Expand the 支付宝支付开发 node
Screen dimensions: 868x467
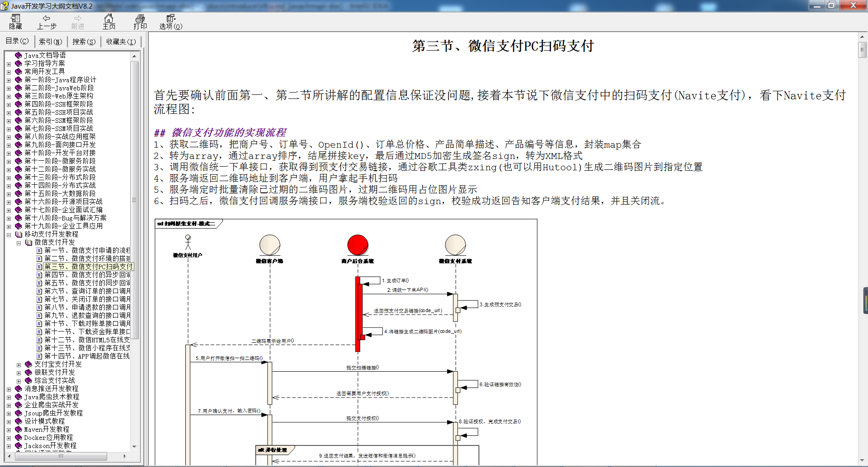(19, 365)
